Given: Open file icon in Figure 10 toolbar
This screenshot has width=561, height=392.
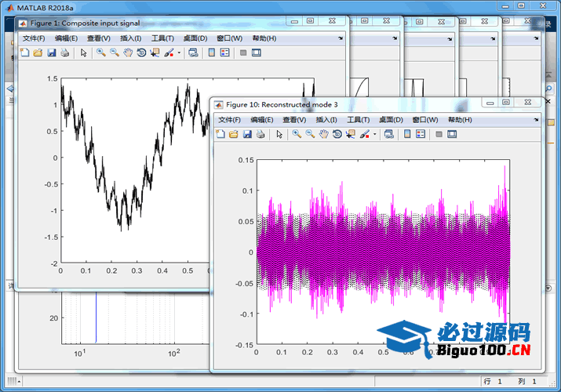Looking at the screenshot, I should pyautogui.click(x=234, y=134).
